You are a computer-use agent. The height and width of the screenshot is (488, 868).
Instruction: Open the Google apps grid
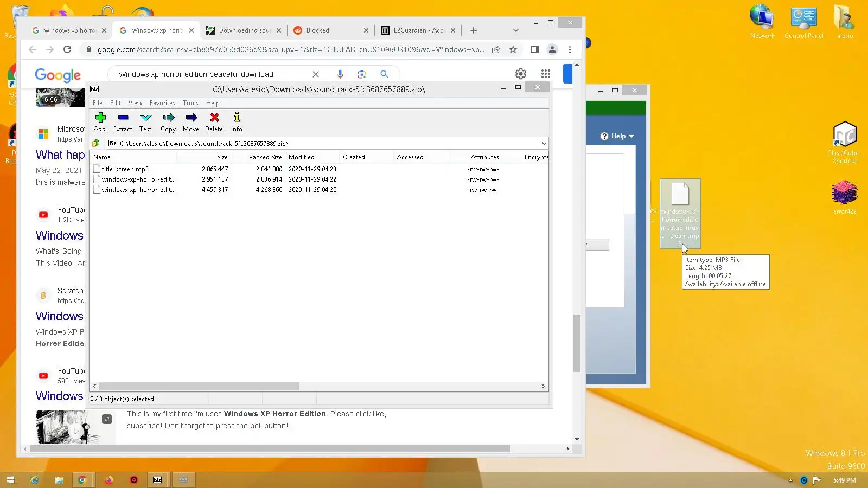546,74
